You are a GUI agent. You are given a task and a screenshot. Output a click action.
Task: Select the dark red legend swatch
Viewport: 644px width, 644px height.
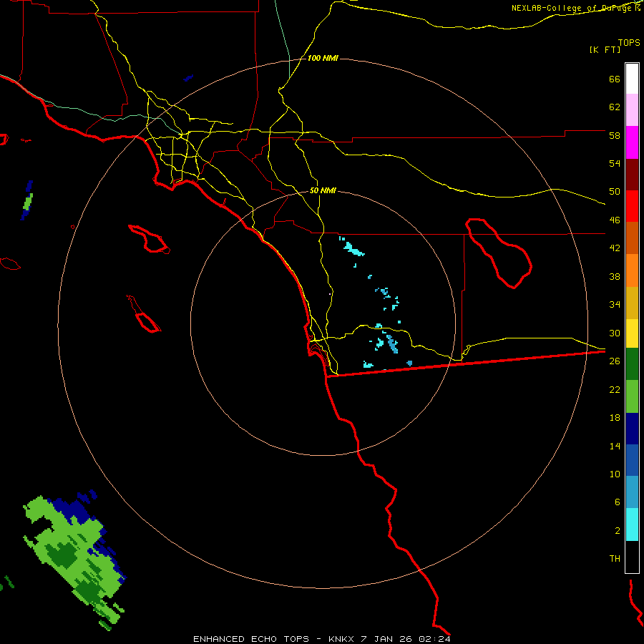(x=632, y=175)
